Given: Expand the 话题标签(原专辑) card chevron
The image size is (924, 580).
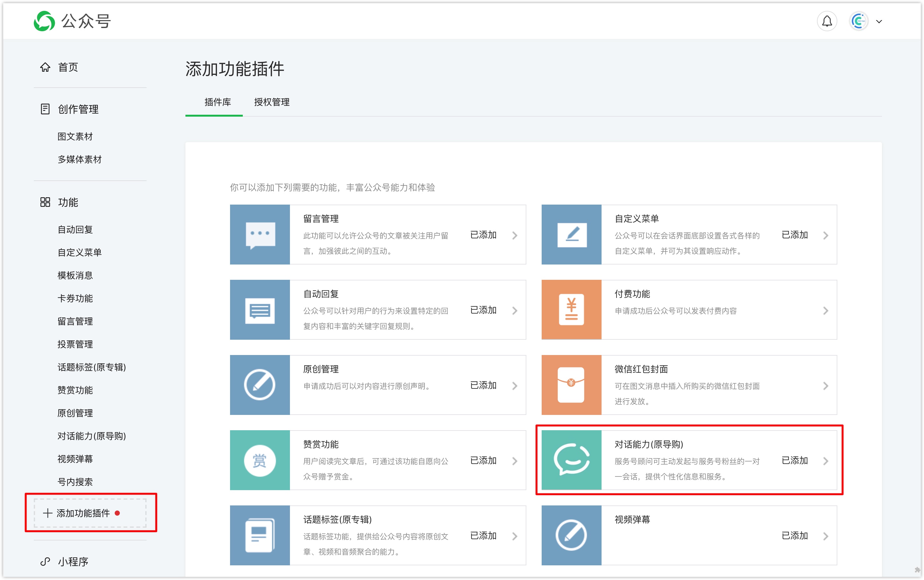Looking at the screenshot, I should [515, 536].
